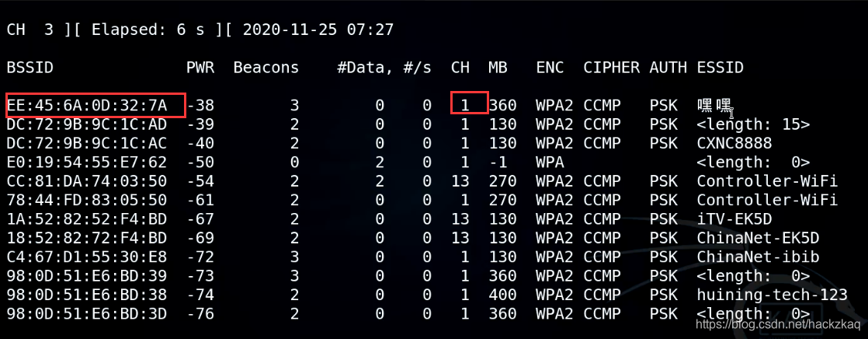Click the PWR value -54
868x339 pixels.
click(200, 181)
